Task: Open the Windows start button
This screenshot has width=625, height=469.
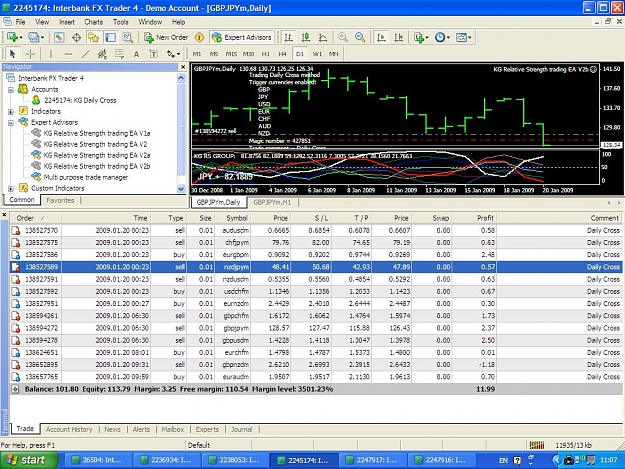Action: tap(28, 460)
